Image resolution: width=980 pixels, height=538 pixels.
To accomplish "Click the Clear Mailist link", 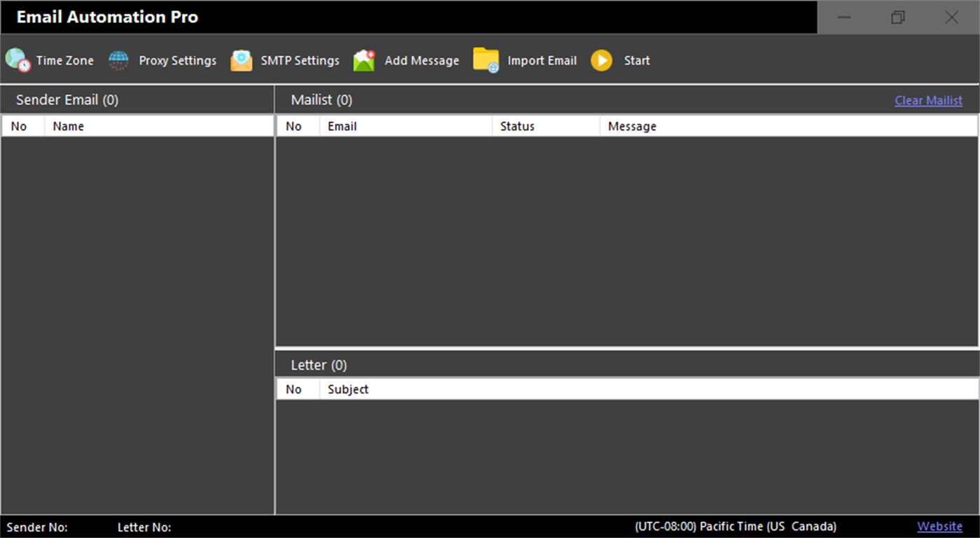I will coord(928,100).
